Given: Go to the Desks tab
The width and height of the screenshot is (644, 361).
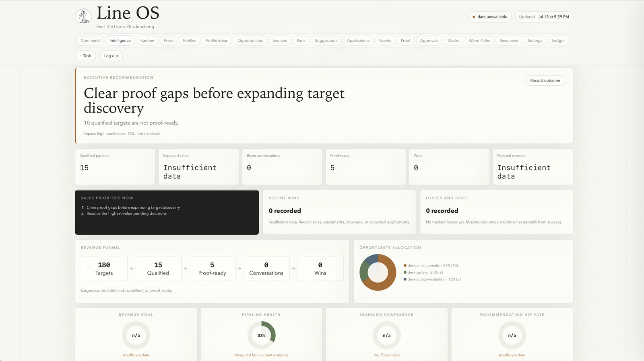Looking at the screenshot, I should (x=454, y=41).
